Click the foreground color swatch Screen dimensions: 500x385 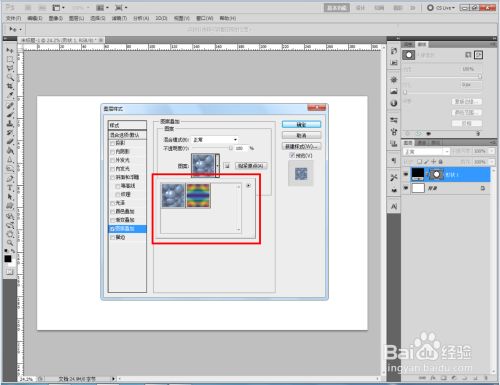point(8,259)
